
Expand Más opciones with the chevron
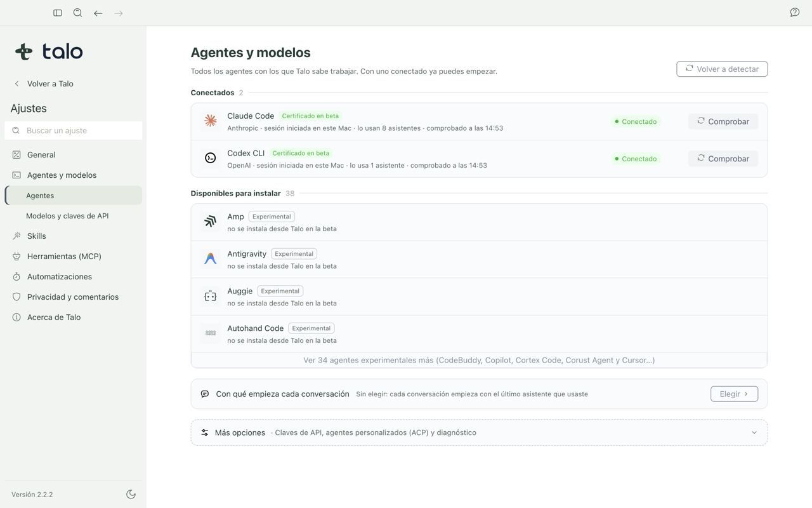(x=754, y=432)
